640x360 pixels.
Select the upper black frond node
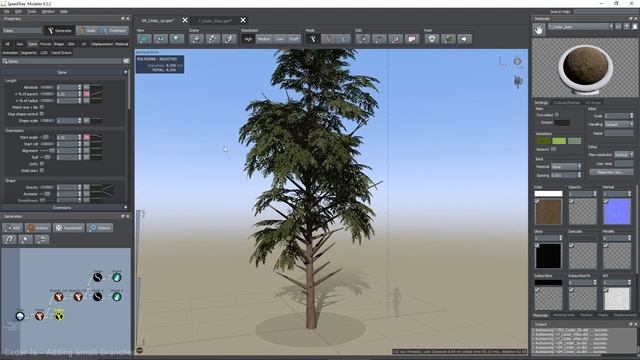click(x=97, y=278)
